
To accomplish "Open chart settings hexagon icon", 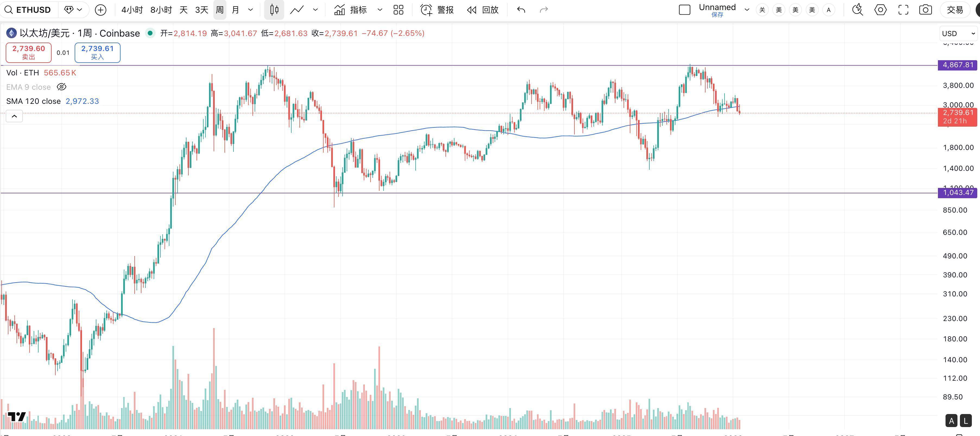I will (880, 10).
